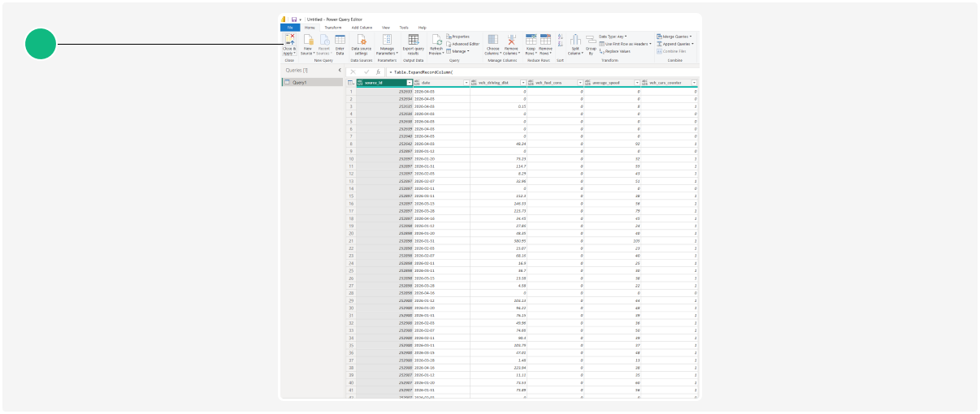Switch to the View ribbon tab
Viewport: 980px width, 414px height.
386,28
